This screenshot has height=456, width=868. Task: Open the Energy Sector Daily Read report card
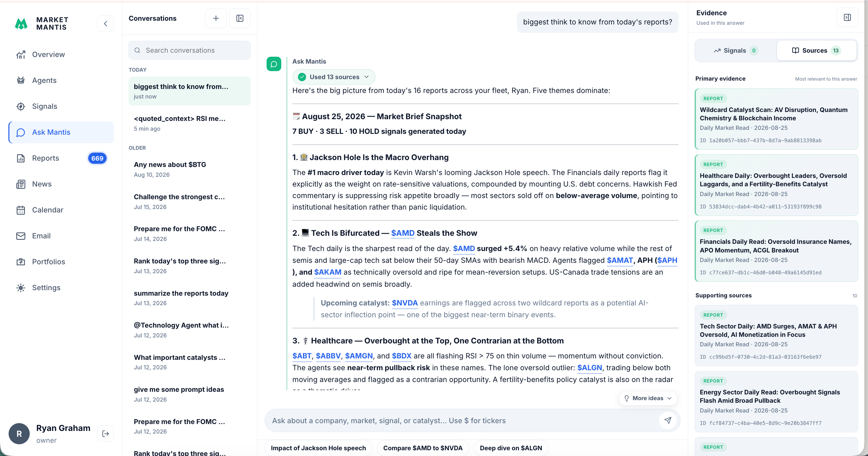click(x=776, y=402)
